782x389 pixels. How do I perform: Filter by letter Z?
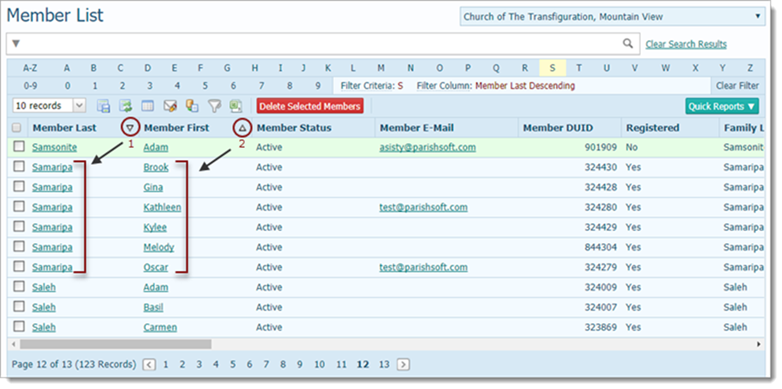(750, 68)
